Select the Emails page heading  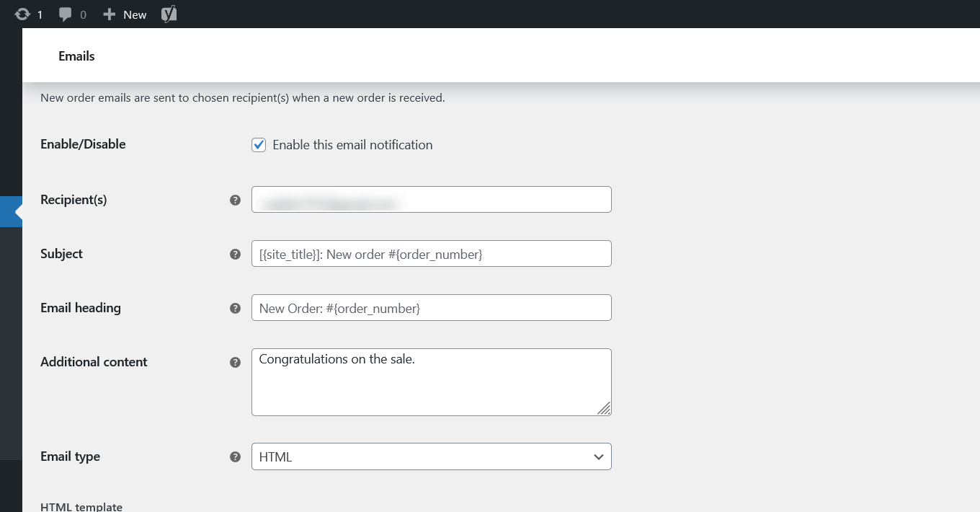pyautogui.click(x=76, y=56)
